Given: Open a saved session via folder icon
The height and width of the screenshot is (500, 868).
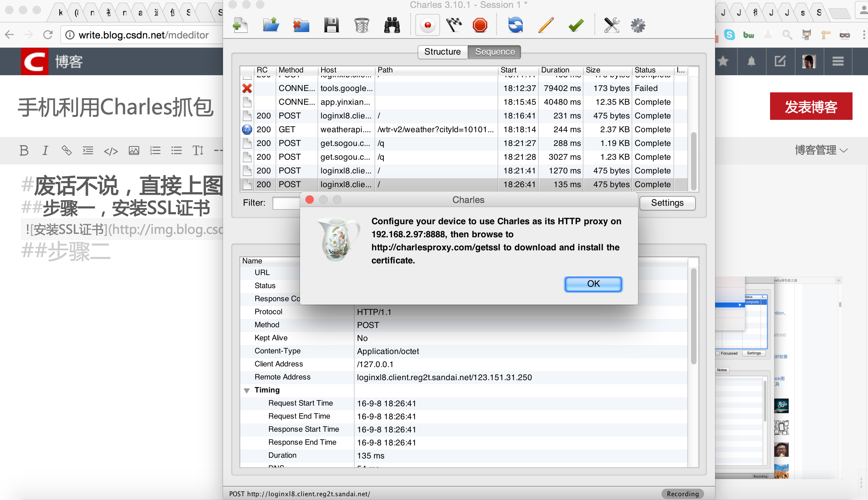Looking at the screenshot, I should [271, 25].
